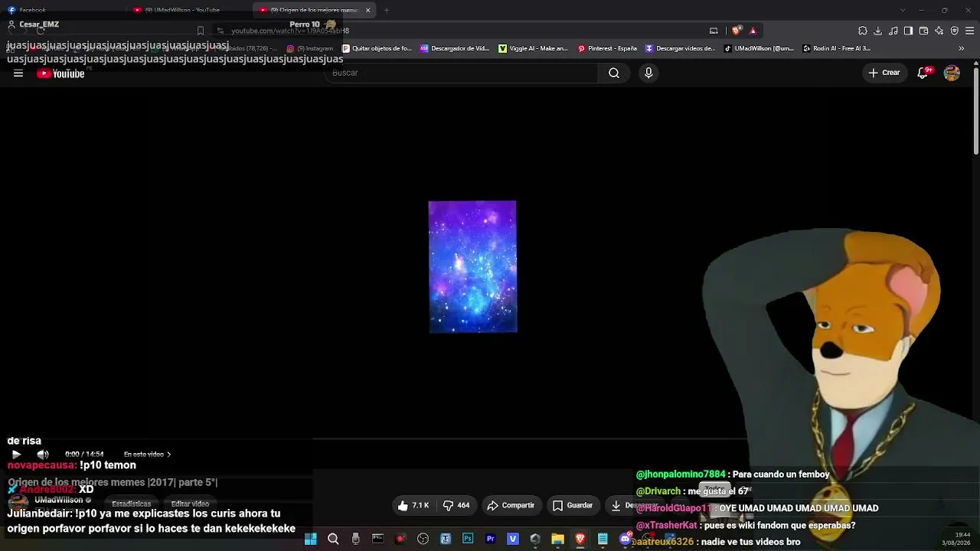
Task: Open Discord from the taskbar
Action: (x=625, y=540)
